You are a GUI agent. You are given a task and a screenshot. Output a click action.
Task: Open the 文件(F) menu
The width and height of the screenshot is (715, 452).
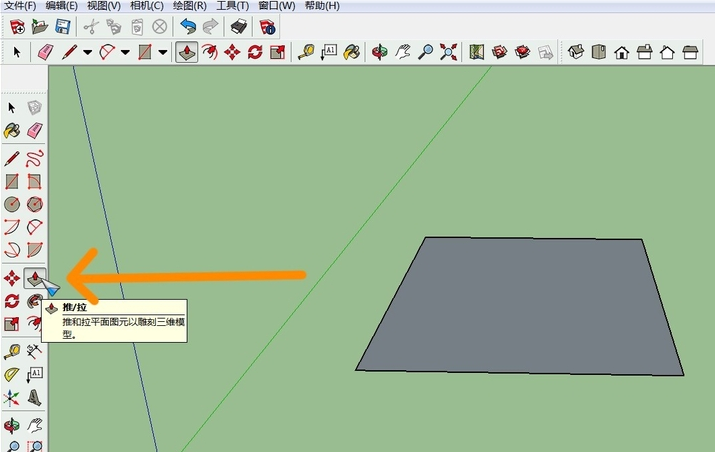(20, 6)
